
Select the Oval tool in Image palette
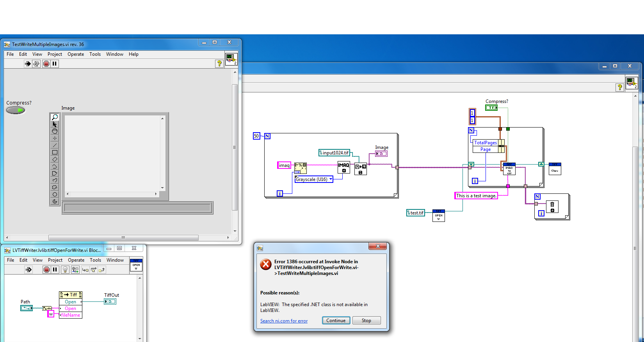pyautogui.click(x=55, y=194)
